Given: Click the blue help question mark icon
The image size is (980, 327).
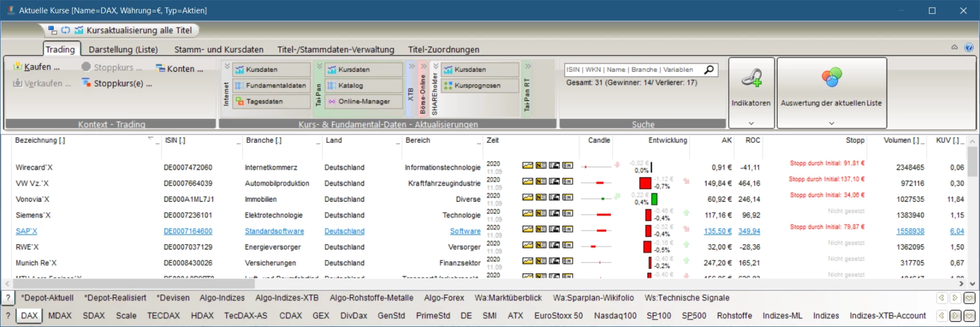Looking at the screenshot, I should tap(968, 48).
